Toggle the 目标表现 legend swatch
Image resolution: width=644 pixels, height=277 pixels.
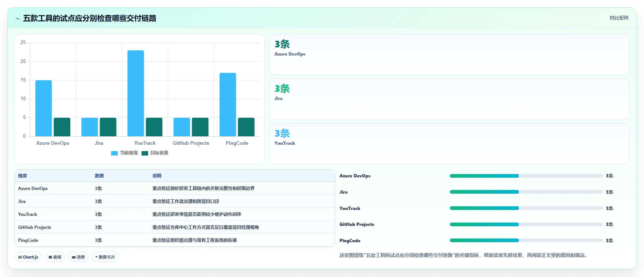coord(145,153)
